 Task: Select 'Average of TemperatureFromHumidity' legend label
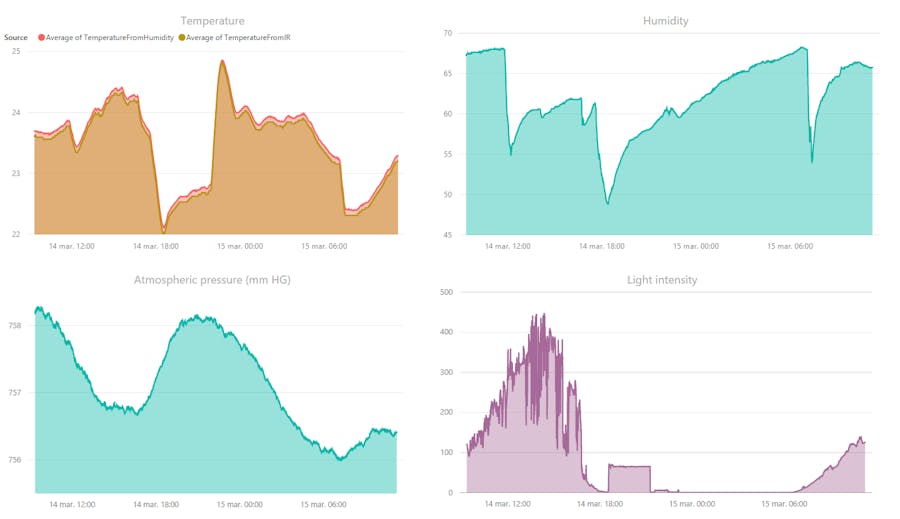coord(110,38)
